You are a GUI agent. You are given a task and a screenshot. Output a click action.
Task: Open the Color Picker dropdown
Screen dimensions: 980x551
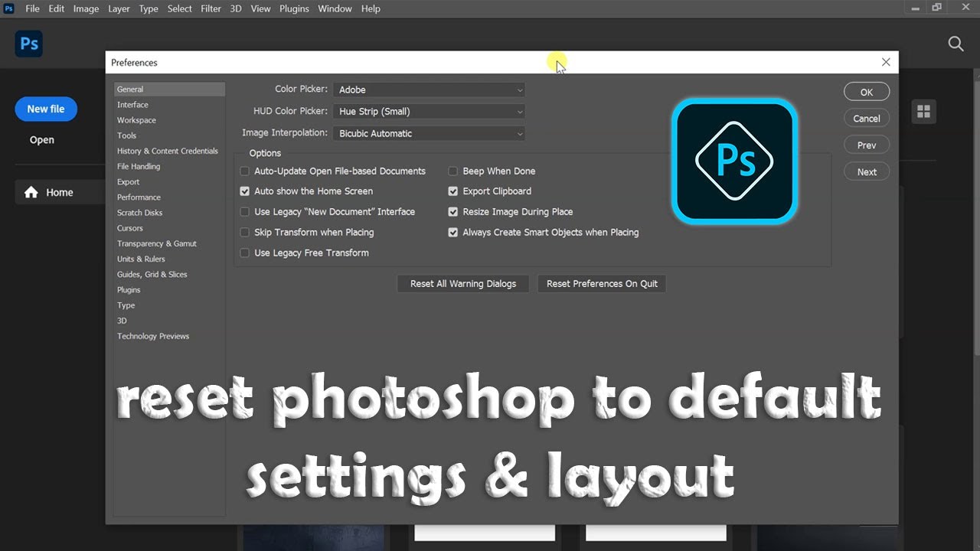[x=429, y=90]
